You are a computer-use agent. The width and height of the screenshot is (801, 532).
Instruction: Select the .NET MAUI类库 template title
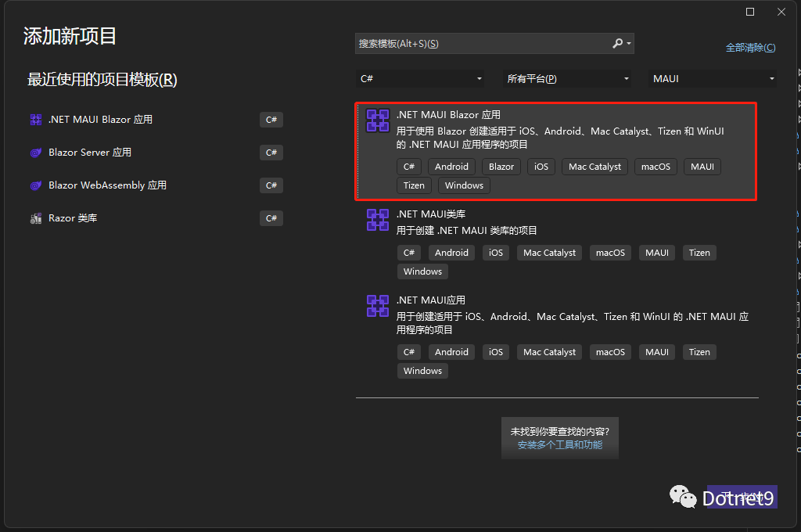431,214
